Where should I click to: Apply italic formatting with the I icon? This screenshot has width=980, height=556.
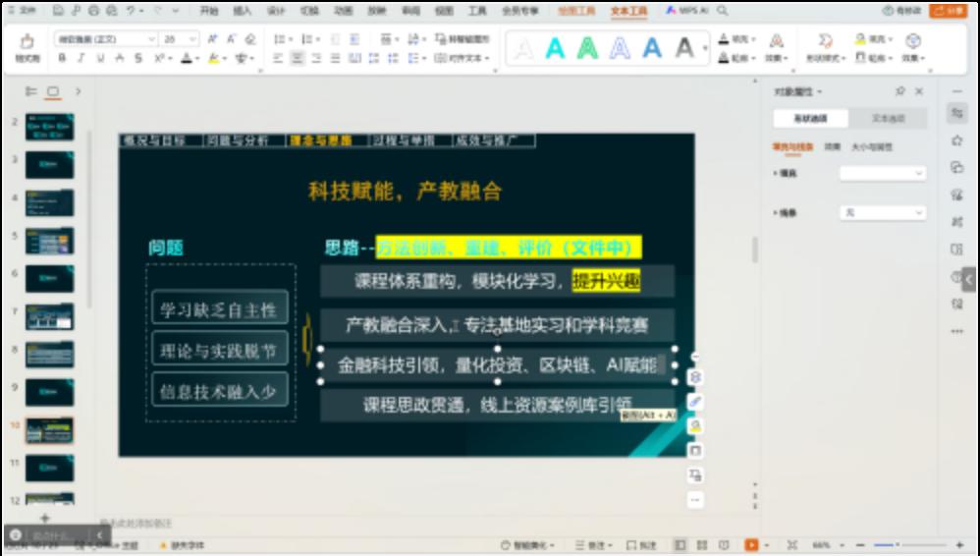click(81, 59)
